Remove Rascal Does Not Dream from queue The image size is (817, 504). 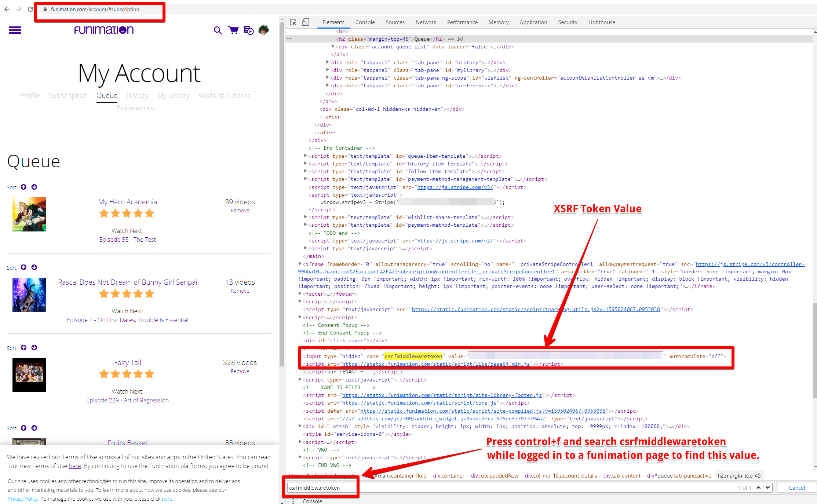(x=240, y=291)
